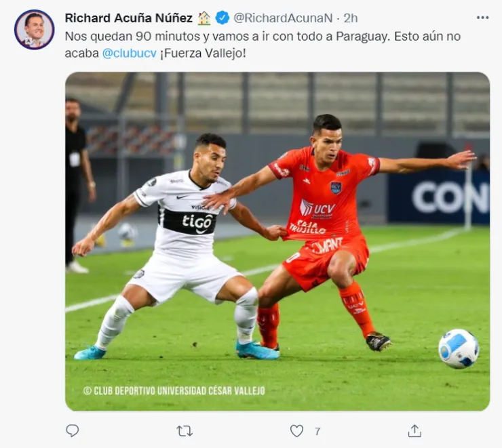Click the tweet text about Paraguay
This screenshot has height=448, width=502.
(x=263, y=45)
